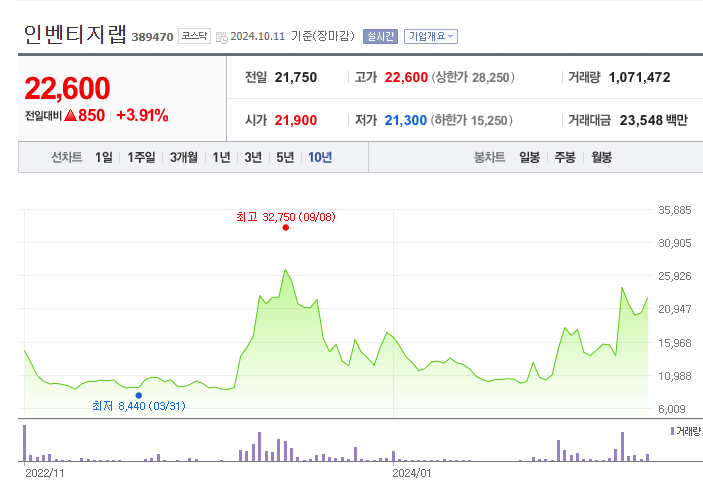This screenshot has width=703, height=488.
Task: Click the calendar icon before 2024.10.11
Action: coord(221,37)
